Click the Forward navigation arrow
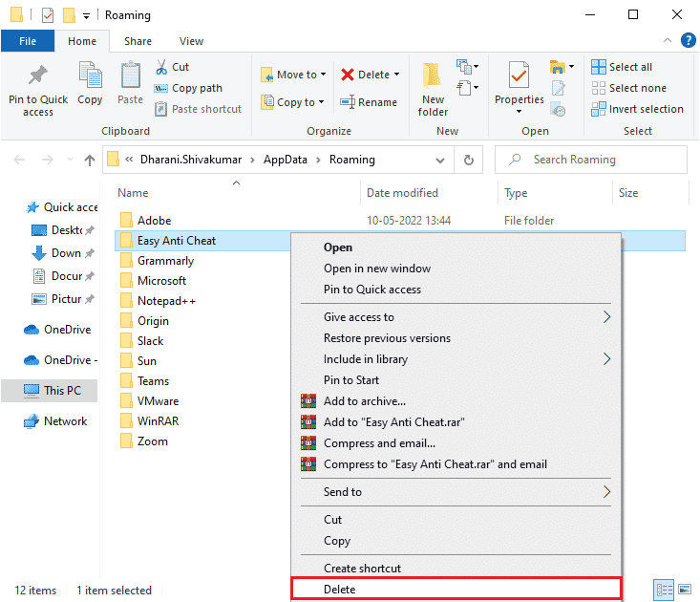Viewport: 700px width, 602px height. 48,160
